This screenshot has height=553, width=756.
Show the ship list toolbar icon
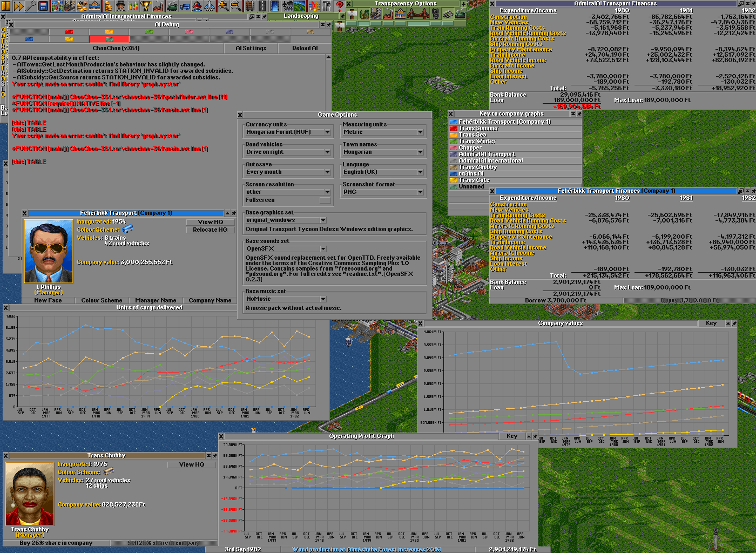coord(197,6)
